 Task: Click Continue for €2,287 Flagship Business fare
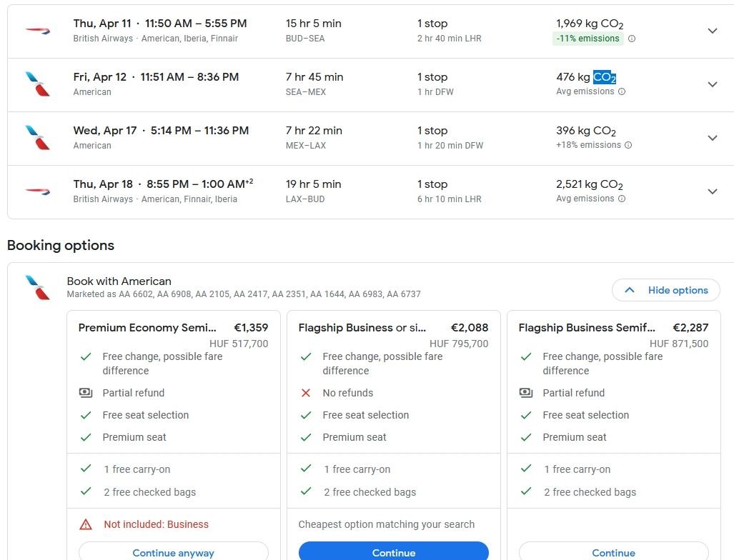(x=613, y=552)
